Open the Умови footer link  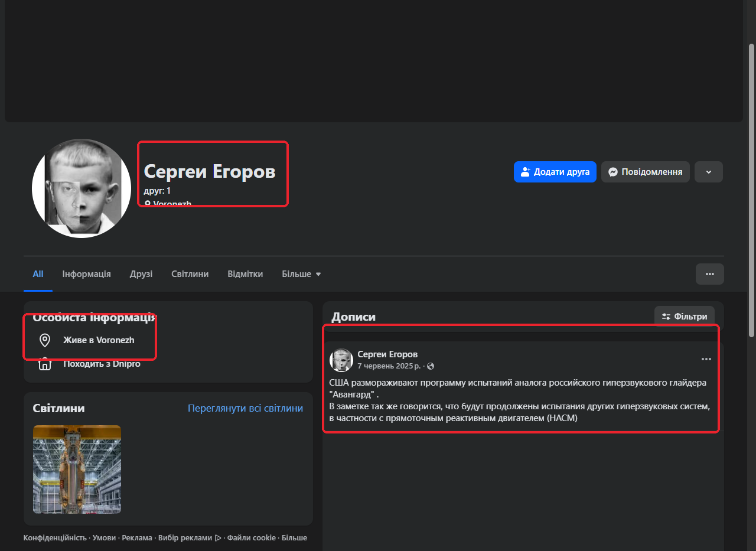(104, 538)
